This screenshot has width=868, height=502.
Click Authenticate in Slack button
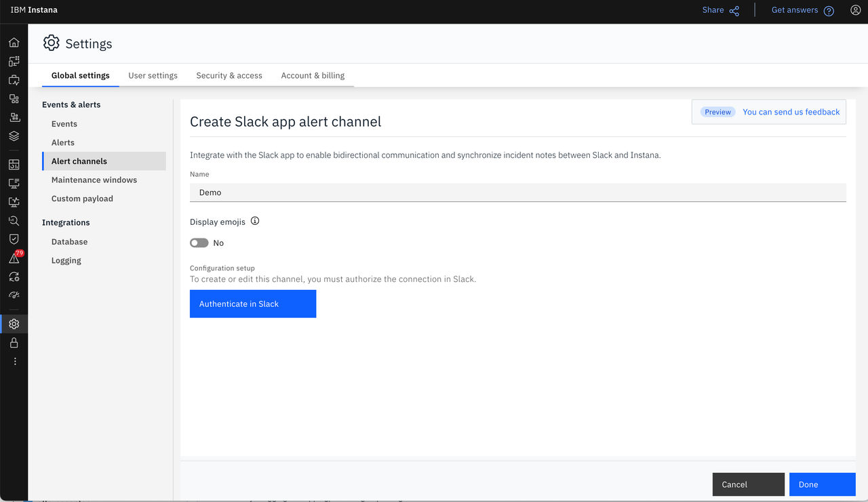[253, 304]
